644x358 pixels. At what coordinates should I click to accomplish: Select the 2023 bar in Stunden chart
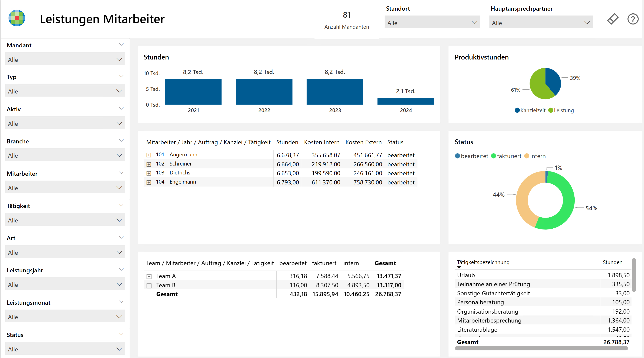coord(335,92)
